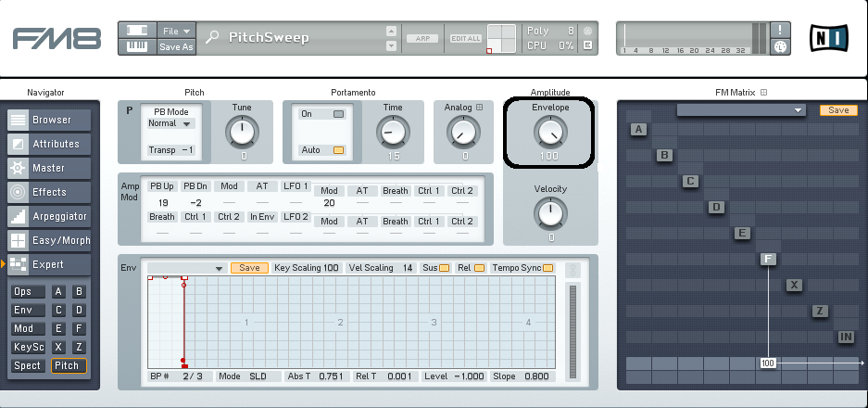Go to the Master page
This screenshot has width=868, height=408.
point(49,168)
